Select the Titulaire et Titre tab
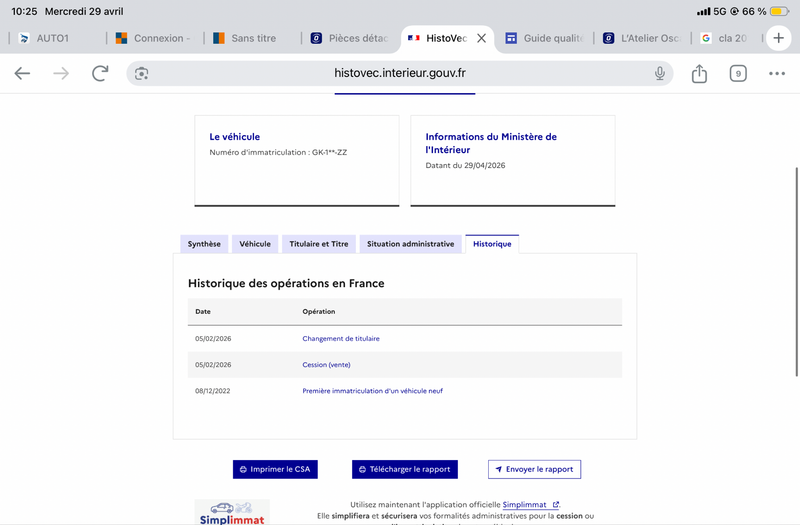 click(x=318, y=244)
